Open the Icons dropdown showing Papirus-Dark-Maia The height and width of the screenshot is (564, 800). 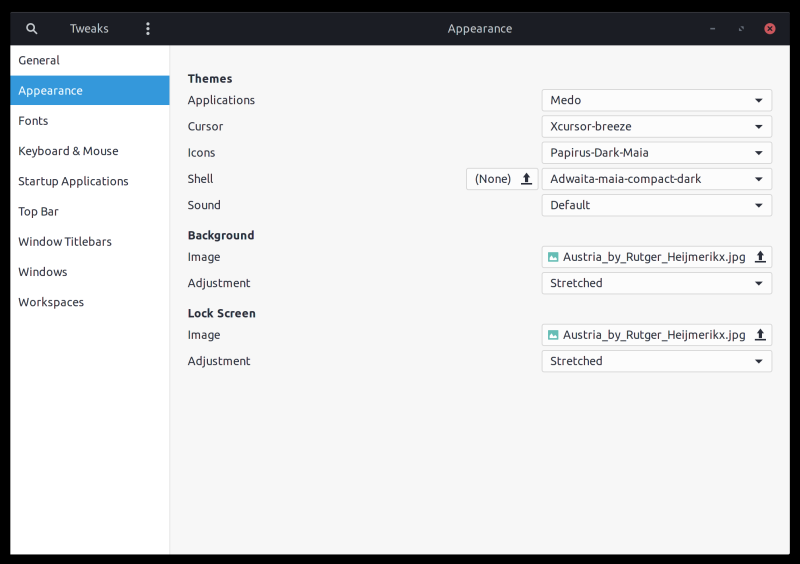tap(656, 153)
